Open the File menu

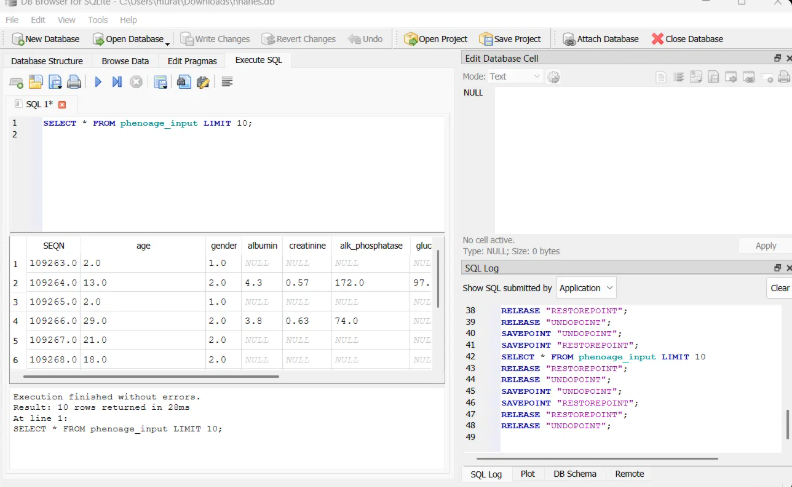[12, 20]
